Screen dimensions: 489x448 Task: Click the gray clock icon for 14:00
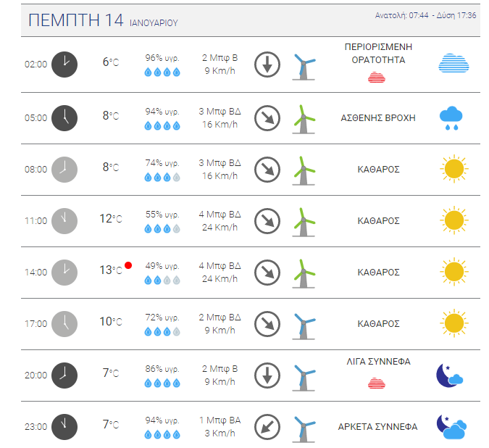pos(64,273)
